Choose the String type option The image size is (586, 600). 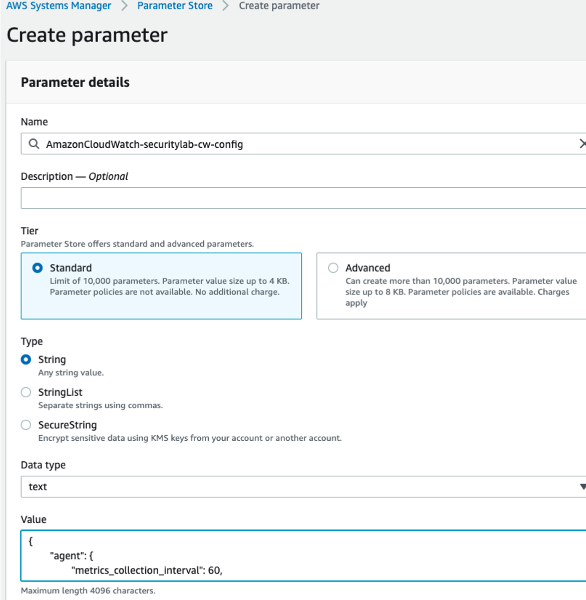26,360
